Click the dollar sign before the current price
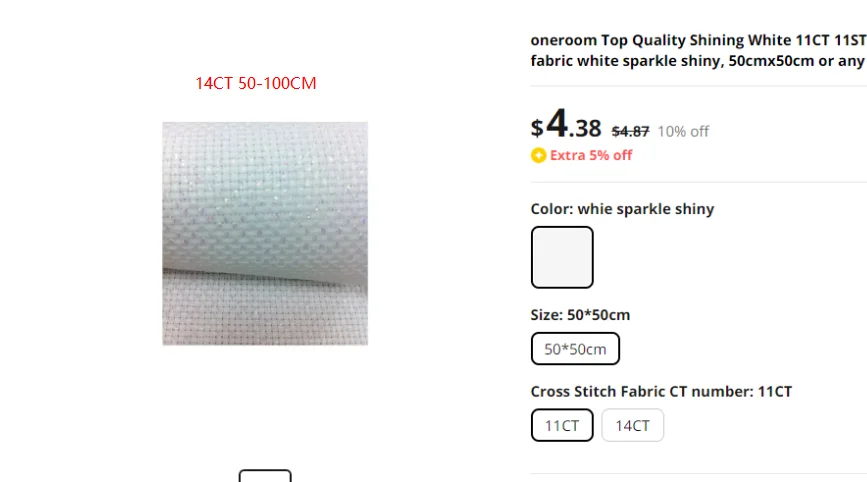The height and width of the screenshot is (482, 867). click(537, 128)
